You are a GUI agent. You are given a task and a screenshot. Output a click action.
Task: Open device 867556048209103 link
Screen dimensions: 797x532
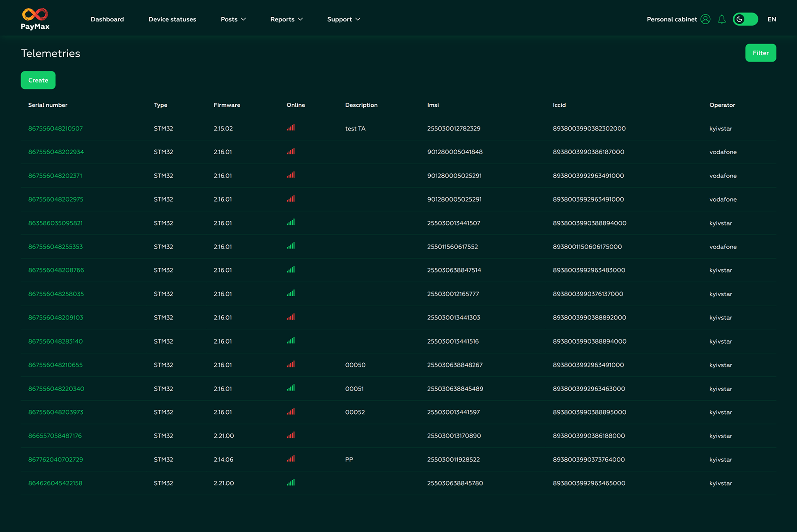(x=55, y=317)
